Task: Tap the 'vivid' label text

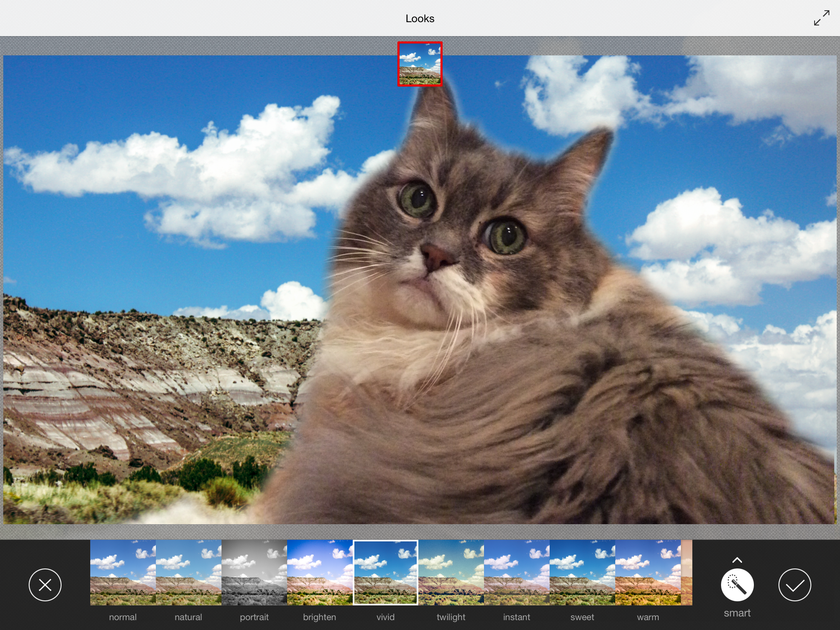Action: tap(386, 617)
